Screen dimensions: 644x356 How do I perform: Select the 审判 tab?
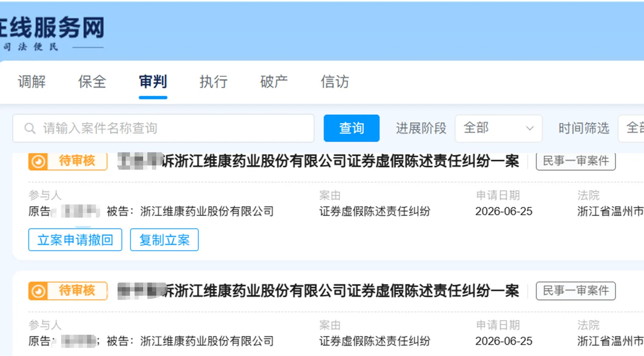(x=153, y=82)
